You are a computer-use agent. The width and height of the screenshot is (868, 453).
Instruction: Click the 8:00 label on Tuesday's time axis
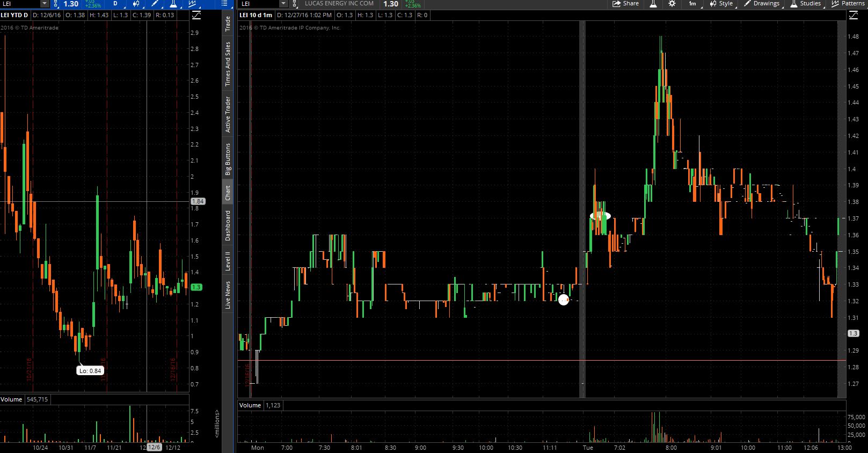click(671, 448)
